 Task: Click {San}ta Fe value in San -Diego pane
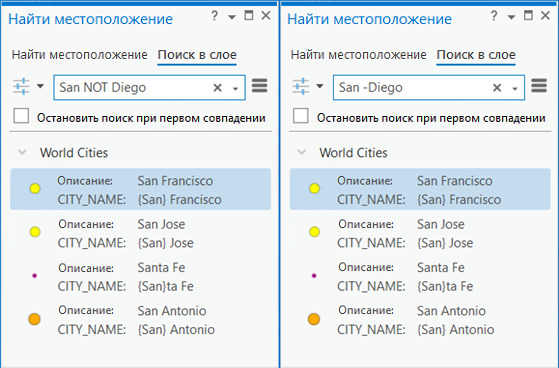[445, 286]
